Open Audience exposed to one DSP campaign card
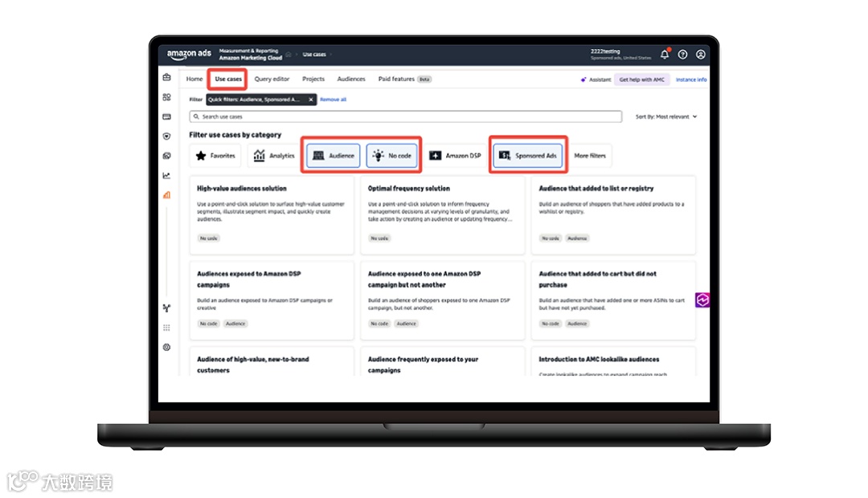The width and height of the screenshot is (868, 498). (442, 300)
